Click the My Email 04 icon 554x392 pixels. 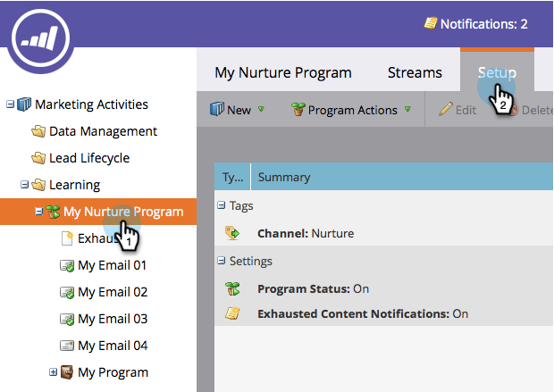pyautogui.click(x=66, y=346)
